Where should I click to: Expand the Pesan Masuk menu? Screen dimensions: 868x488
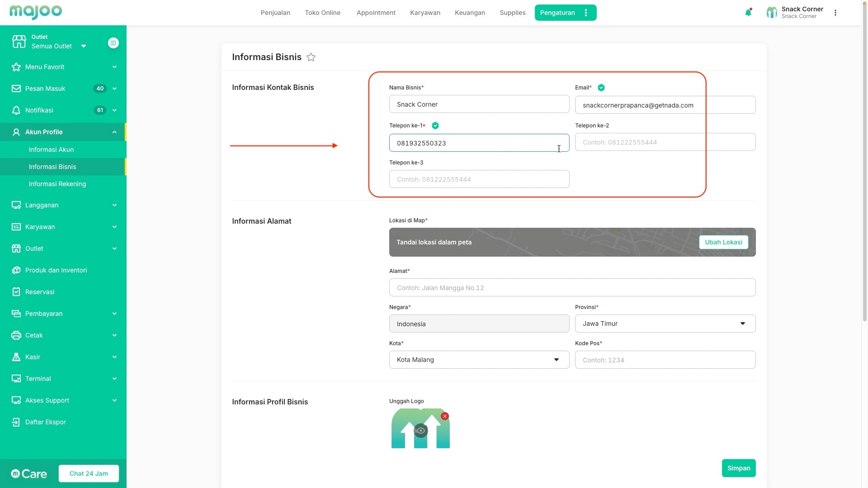pos(114,89)
